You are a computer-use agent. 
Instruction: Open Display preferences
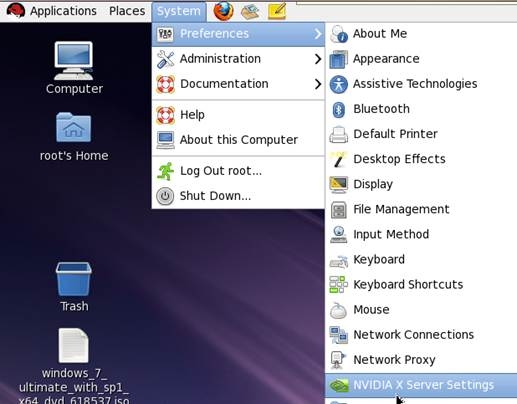421,185
